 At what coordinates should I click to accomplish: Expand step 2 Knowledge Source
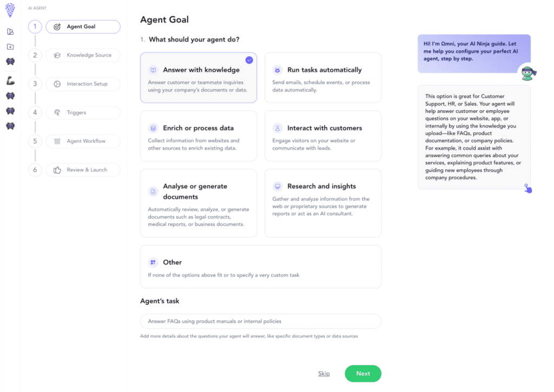(x=83, y=55)
